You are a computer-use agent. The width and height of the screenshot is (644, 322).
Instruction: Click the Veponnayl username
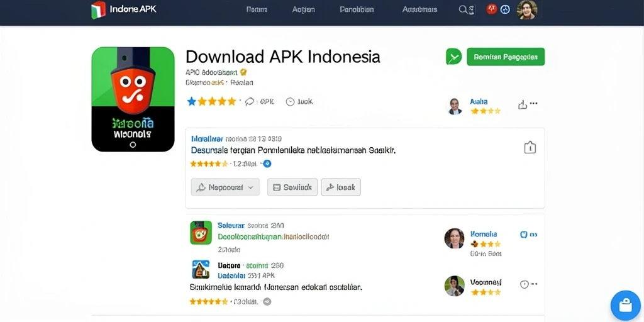click(486, 282)
